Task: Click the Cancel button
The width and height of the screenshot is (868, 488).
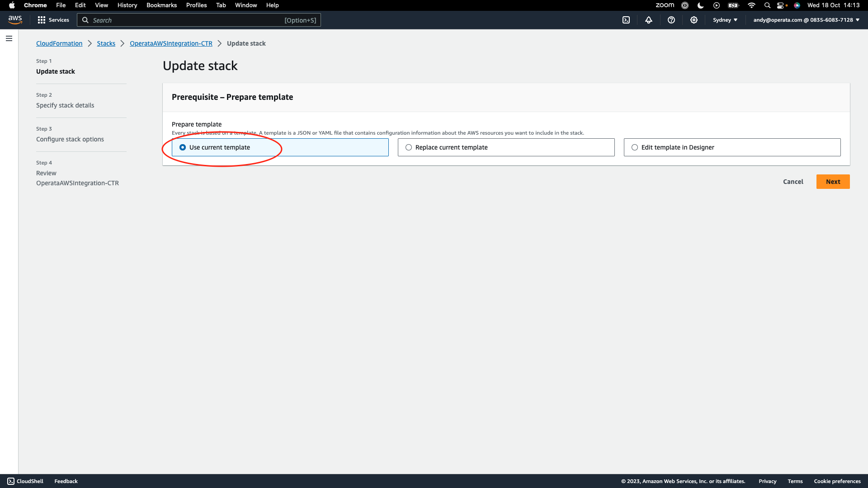Action: 793,182
